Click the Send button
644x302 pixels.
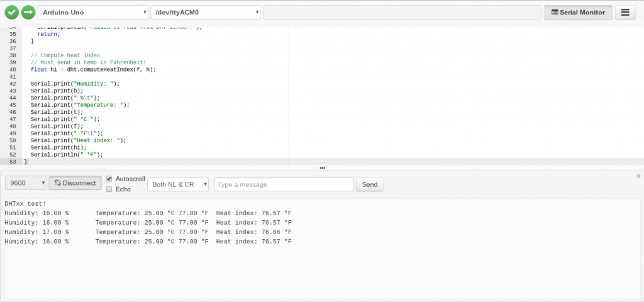click(370, 184)
